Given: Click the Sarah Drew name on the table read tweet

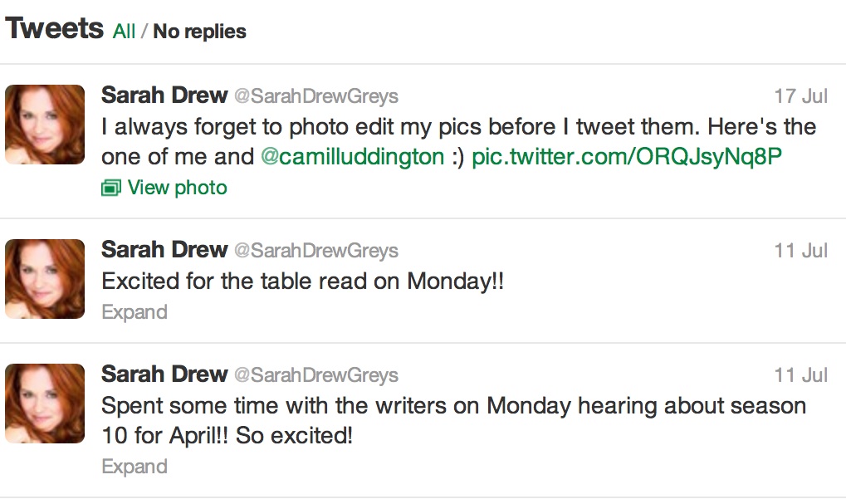Looking at the screenshot, I should pos(164,250).
